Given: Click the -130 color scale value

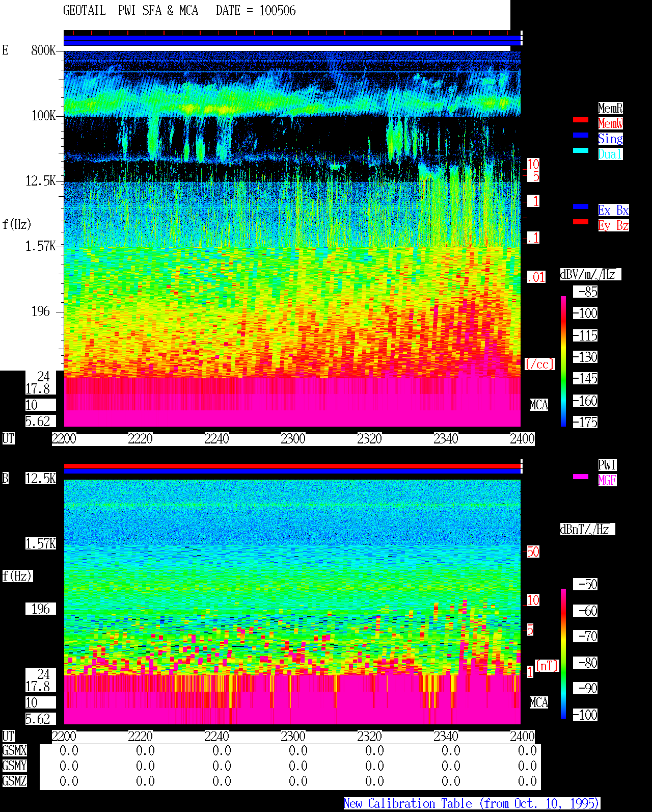Looking at the screenshot, I should [x=586, y=357].
